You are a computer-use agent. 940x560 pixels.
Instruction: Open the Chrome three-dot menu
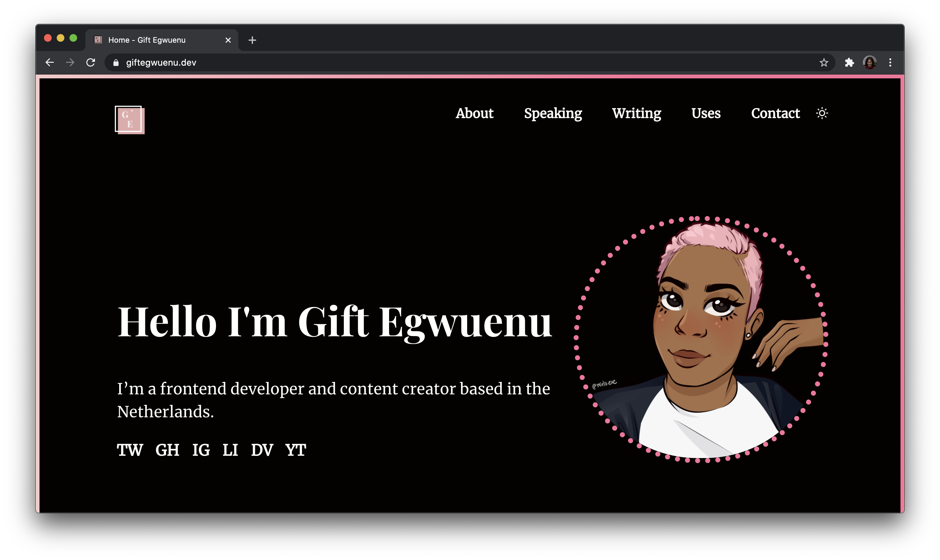pos(890,62)
